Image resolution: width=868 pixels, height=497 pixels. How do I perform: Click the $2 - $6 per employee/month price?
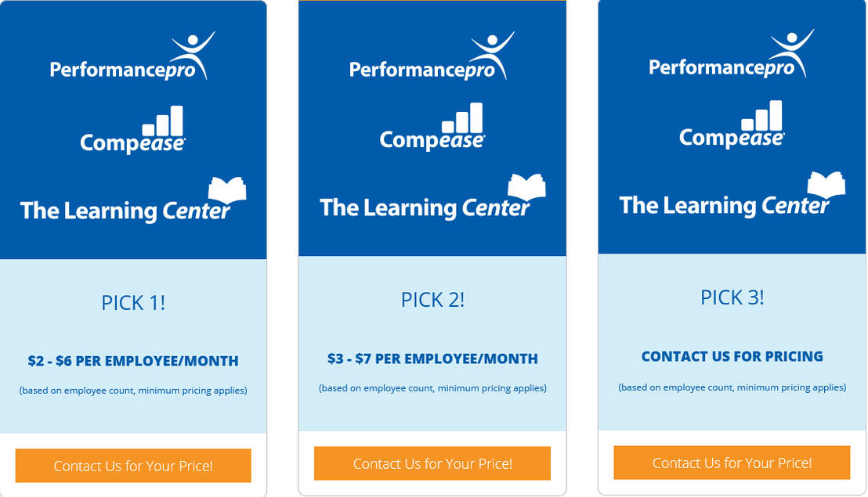pyautogui.click(x=133, y=362)
